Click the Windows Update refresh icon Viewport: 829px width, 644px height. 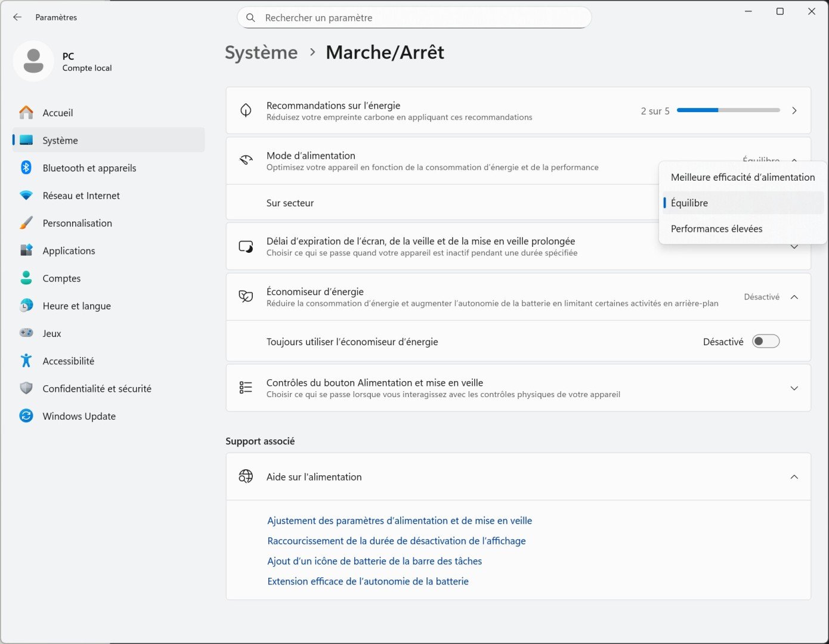(26, 416)
